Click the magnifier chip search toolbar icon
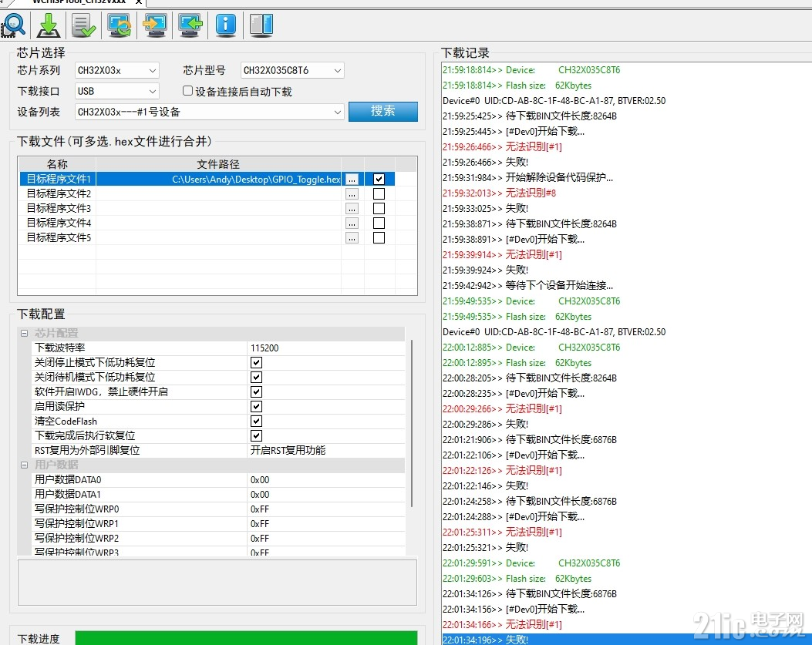Screen dimensions: 812x645 coord(13,25)
